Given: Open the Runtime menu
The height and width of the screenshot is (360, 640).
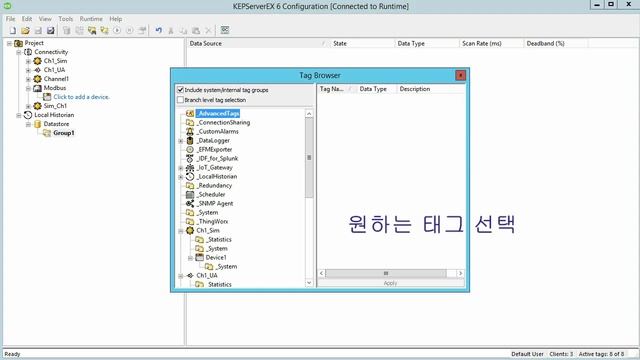Looking at the screenshot, I should (91, 19).
